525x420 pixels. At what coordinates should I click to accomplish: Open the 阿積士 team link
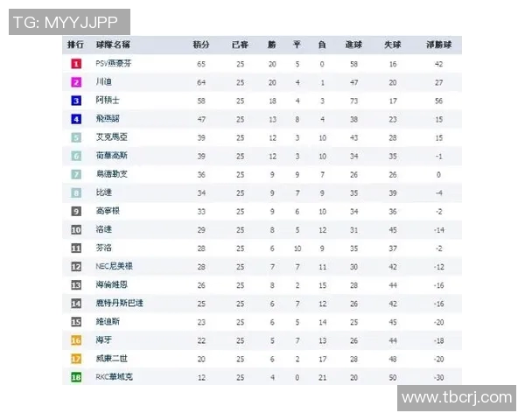coord(108,101)
